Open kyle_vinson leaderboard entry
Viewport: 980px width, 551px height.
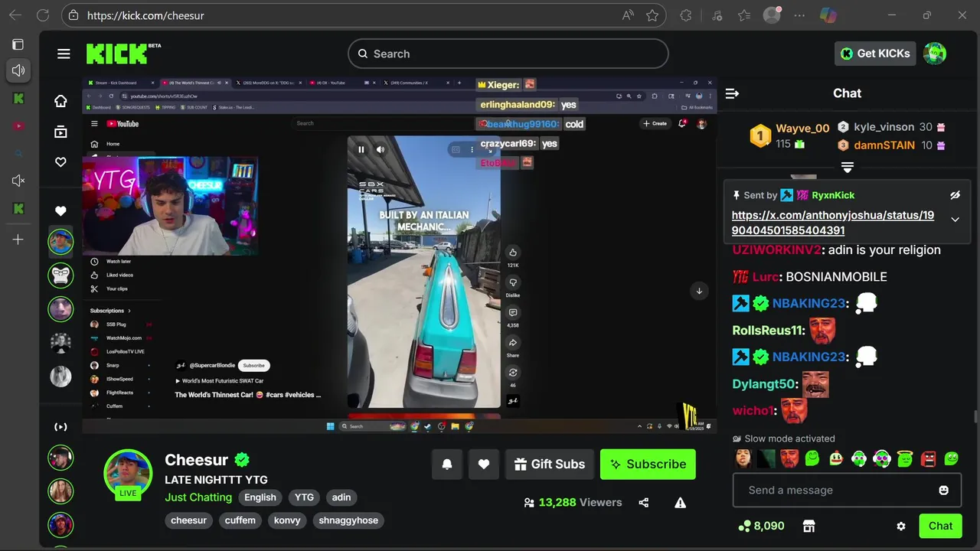coord(891,127)
